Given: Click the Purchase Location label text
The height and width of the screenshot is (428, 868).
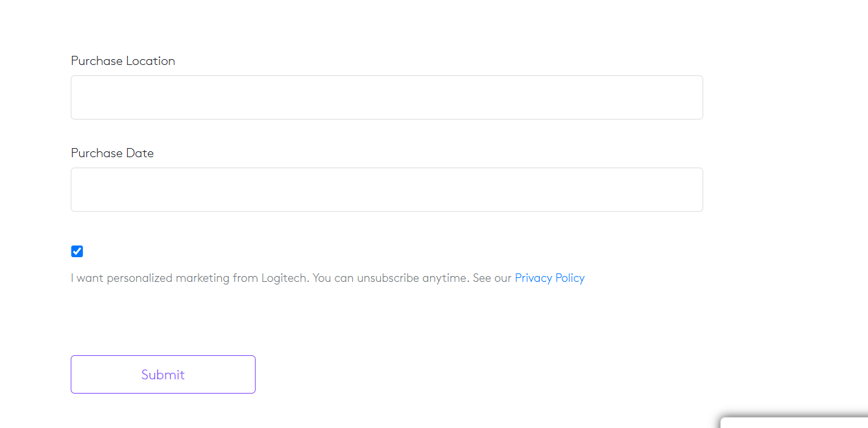Looking at the screenshot, I should point(123,61).
